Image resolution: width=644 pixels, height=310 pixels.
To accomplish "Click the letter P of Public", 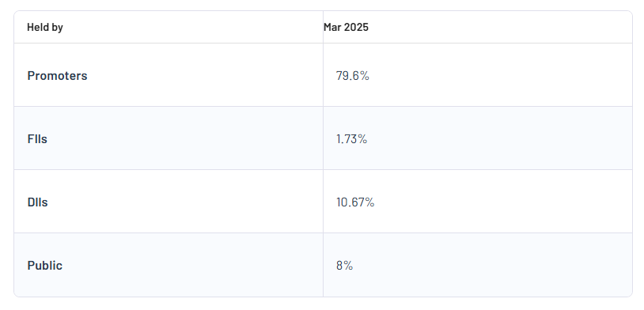I will pyautogui.click(x=31, y=265).
